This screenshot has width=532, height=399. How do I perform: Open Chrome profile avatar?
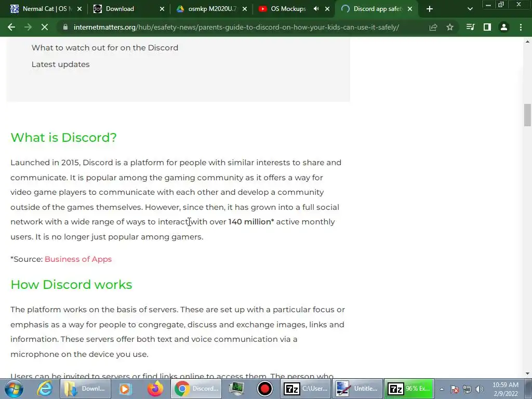[504, 27]
